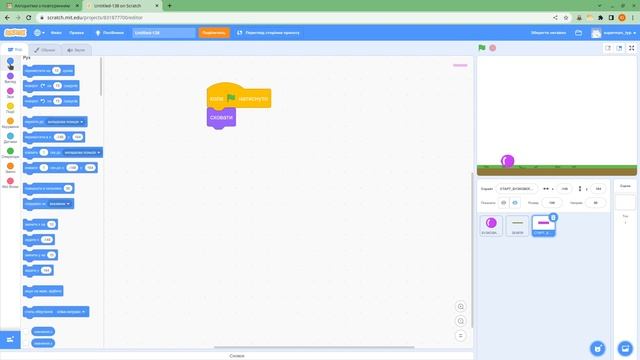This screenshot has height=360, width=640.
Task: Click the block palette vertical scrollbar
Action: point(101,77)
